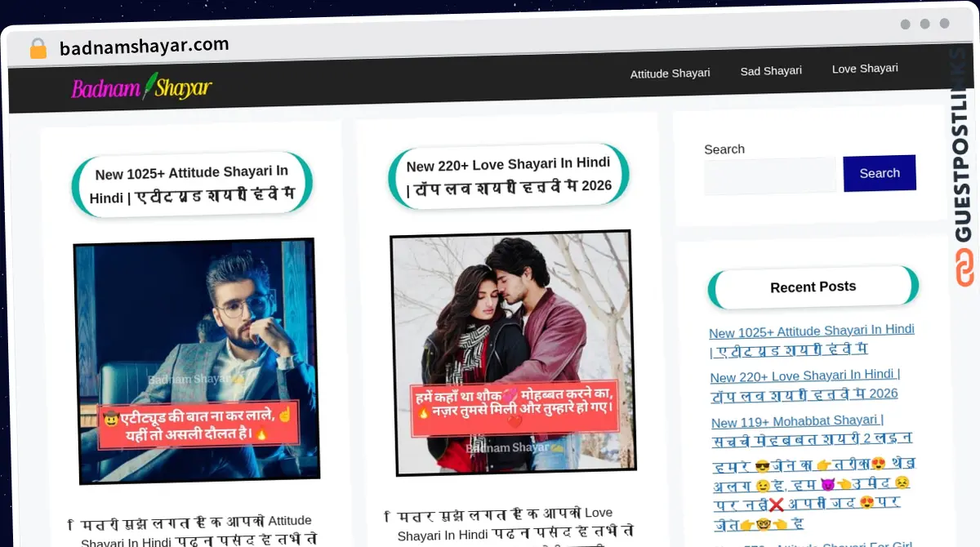The width and height of the screenshot is (980, 547).
Task: Click the Search label above the input
Action: tap(724, 149)
